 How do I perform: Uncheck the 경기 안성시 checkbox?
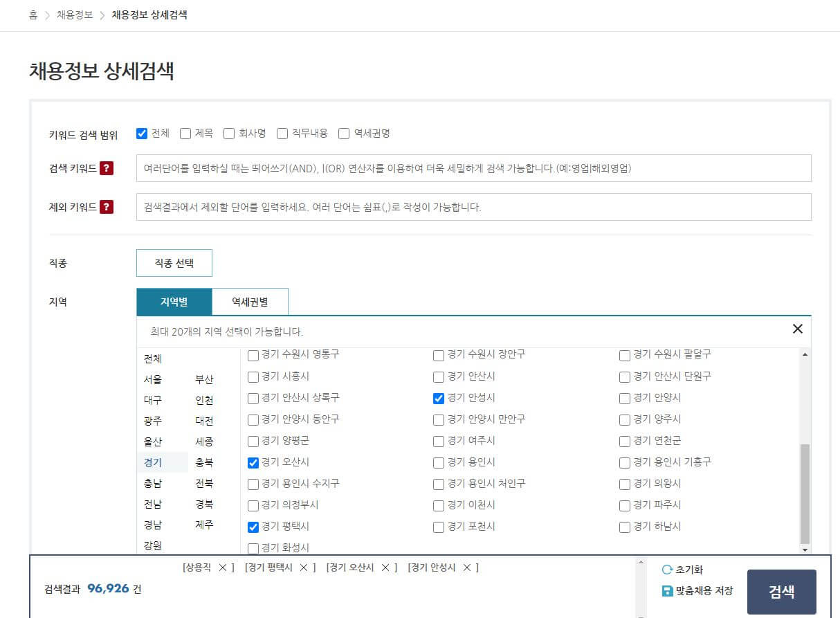click(x=439, y=398)
